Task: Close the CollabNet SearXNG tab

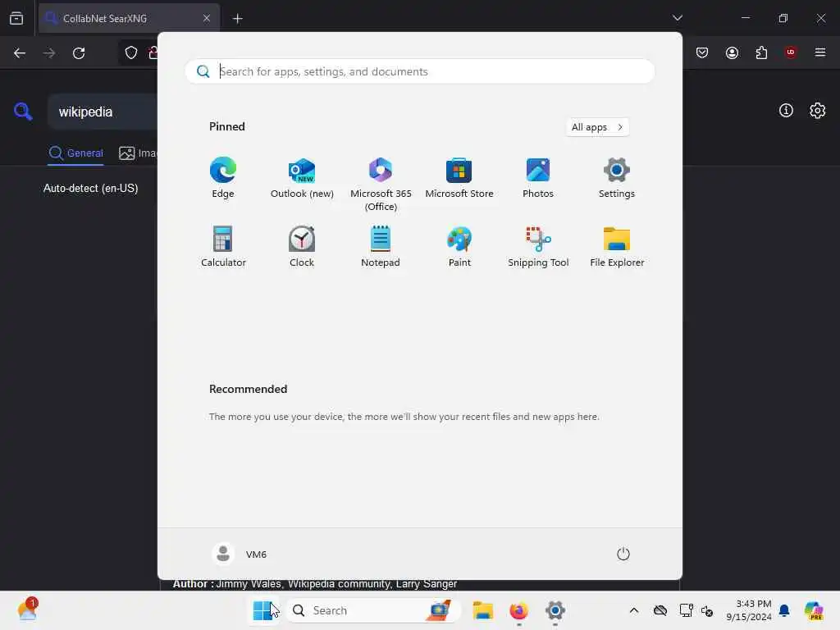Action: click(x=206, y=18)
